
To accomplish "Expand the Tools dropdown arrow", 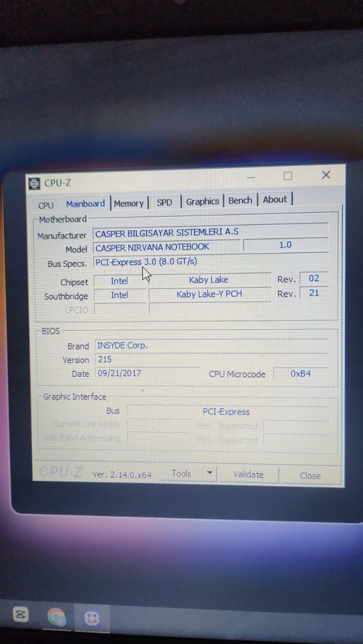I will pos(210,473).
